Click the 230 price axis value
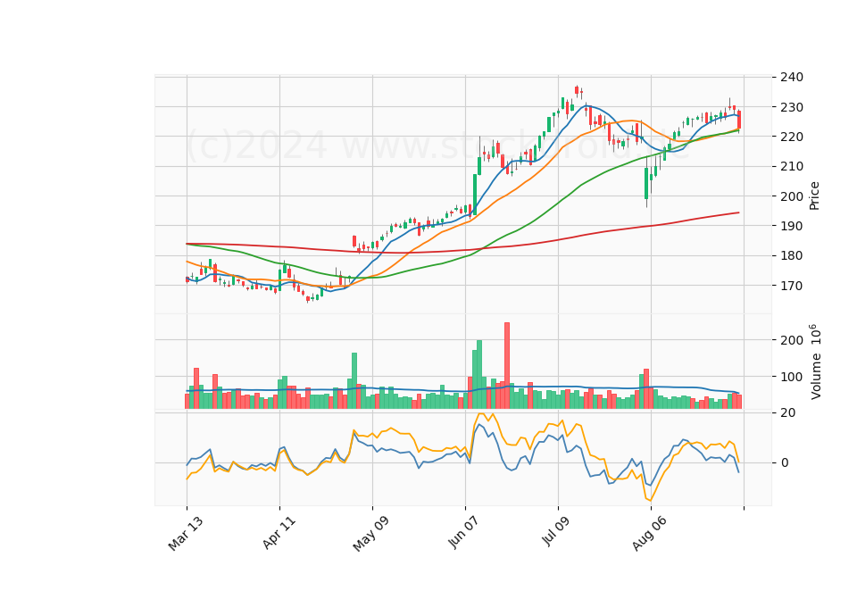857x616 pixels. (792, 107)
